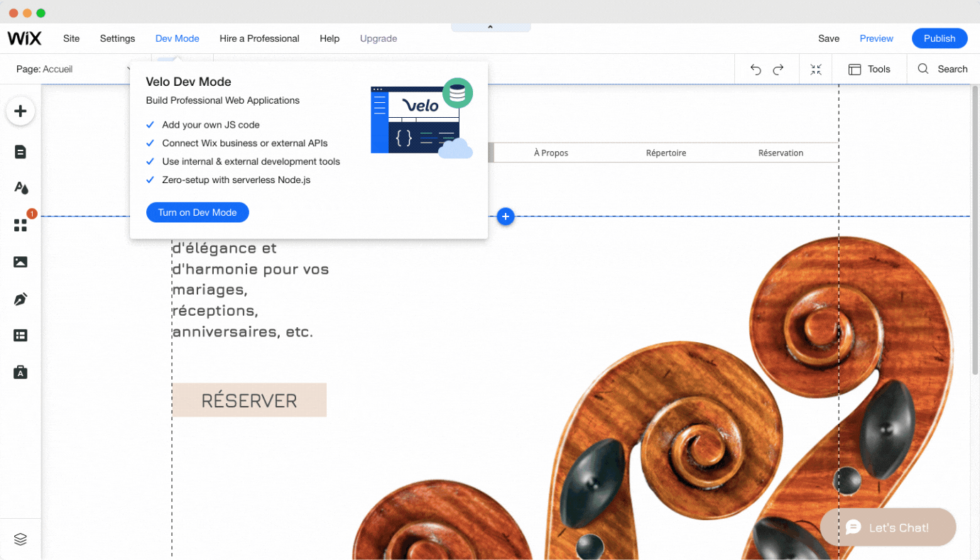Open the Blog pen sidebar icon
Screen dimensions: 980x560
(21, 299)
